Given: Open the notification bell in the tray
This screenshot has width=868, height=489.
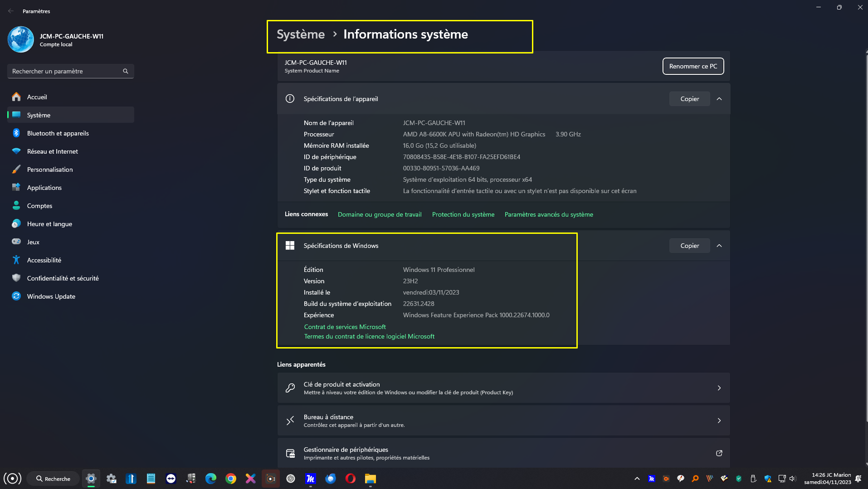Looking at the screenshot, I should (x=858, y=479).
